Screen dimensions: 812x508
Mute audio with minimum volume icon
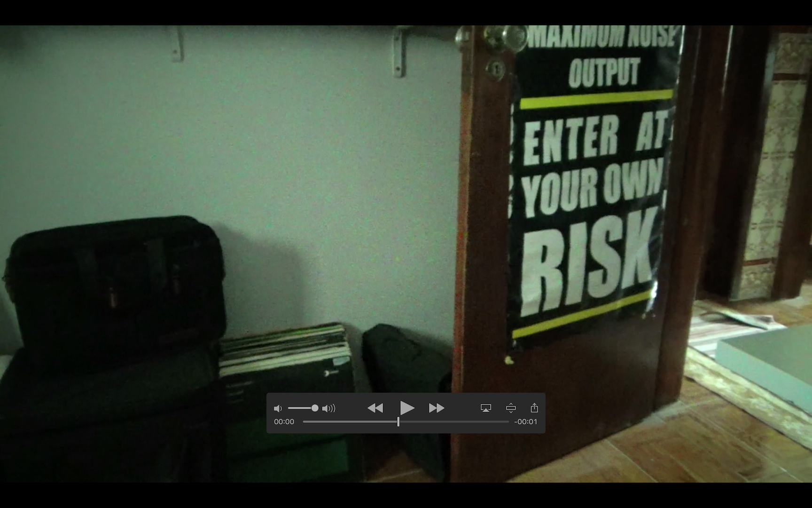(x=278, y=408)
